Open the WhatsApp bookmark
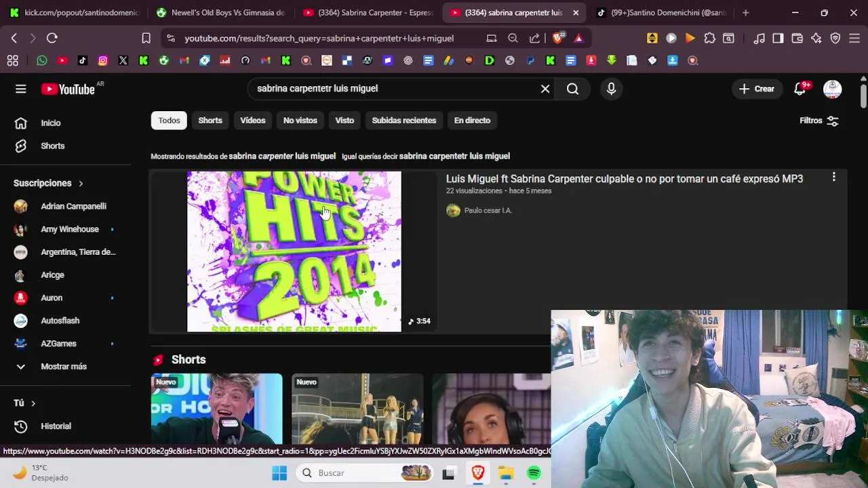This screenshot has width=868, height=488. (x=42, y=60)
